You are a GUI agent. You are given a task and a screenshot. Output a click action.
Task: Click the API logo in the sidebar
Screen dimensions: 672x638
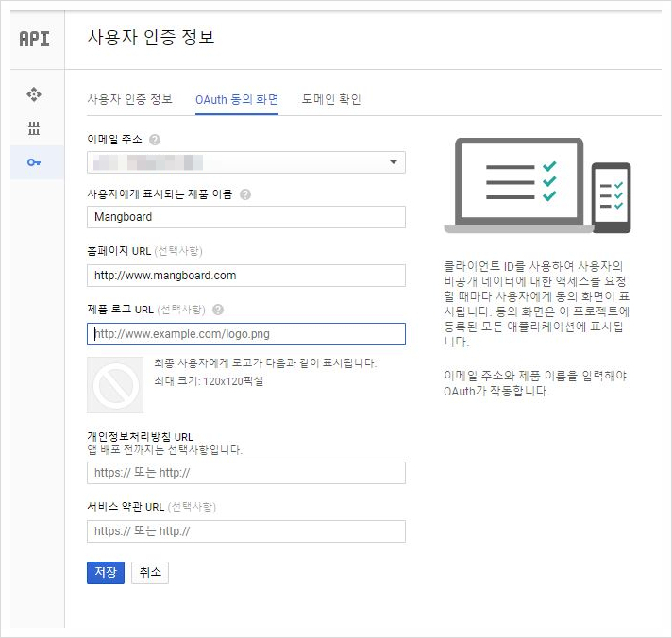pyautogui.click(x=34, y=39)
